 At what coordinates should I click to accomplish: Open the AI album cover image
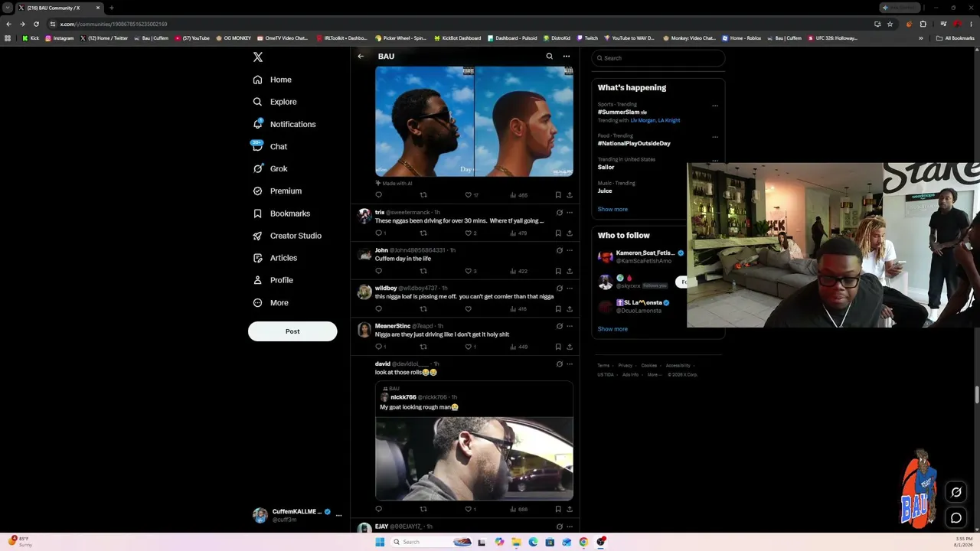(474, 122)
